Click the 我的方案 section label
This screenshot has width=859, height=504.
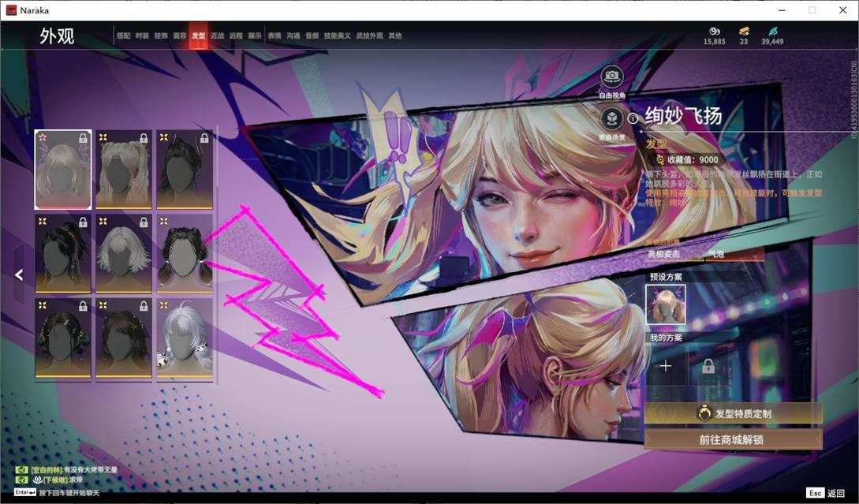(x=667, y=338)
